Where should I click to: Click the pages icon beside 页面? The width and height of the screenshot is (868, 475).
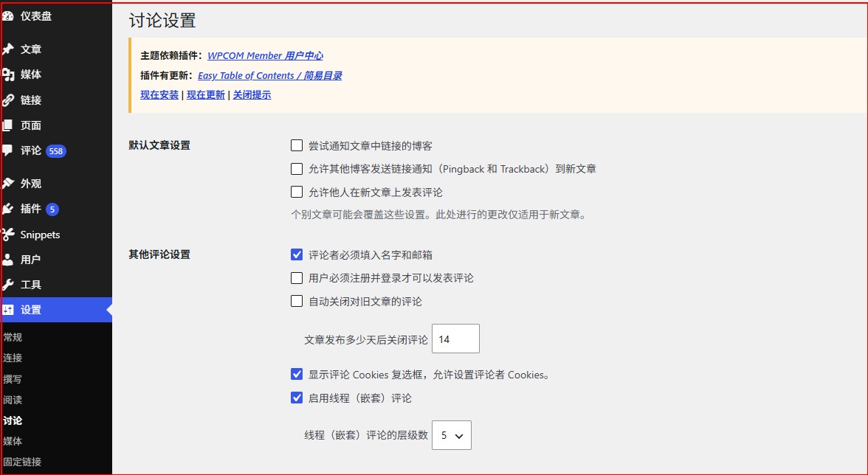pyautogui.click(x=7, y=125)
